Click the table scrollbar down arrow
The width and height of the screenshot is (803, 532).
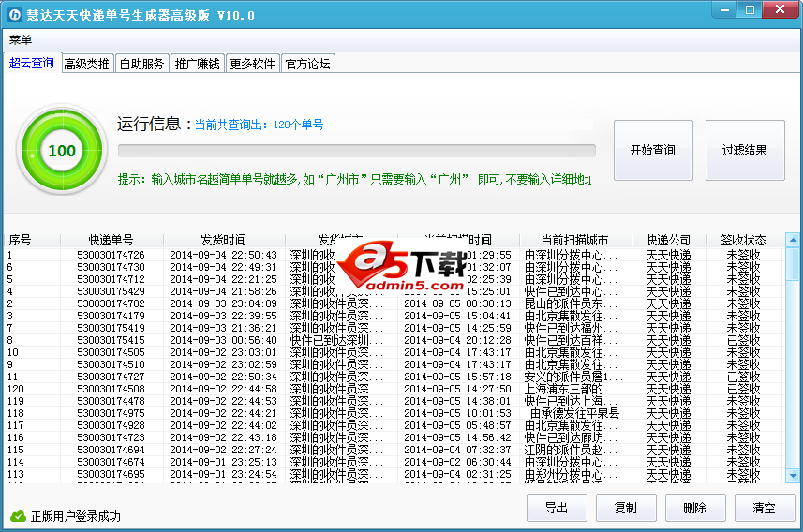click(x=793, y=476)
